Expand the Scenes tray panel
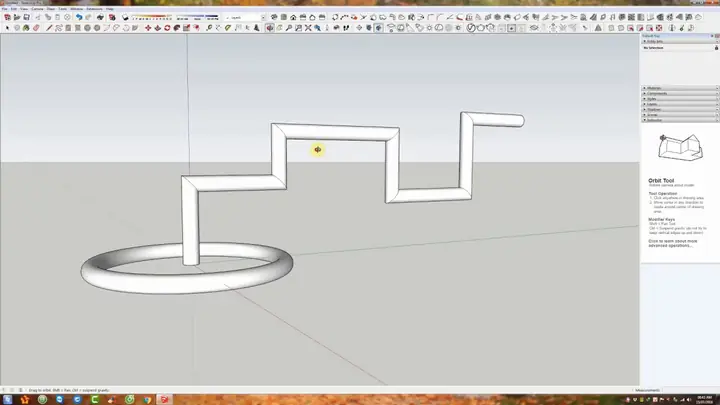This screenshot has width=720, height=405. pyautogui.click(x=680, y=115)
